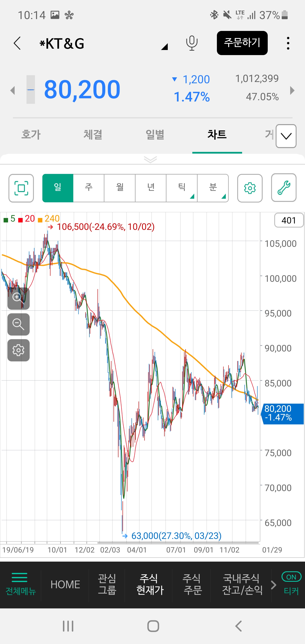
Task: Select the 년 yearly period
Action: pyautogui.click(x=151, y=188)
